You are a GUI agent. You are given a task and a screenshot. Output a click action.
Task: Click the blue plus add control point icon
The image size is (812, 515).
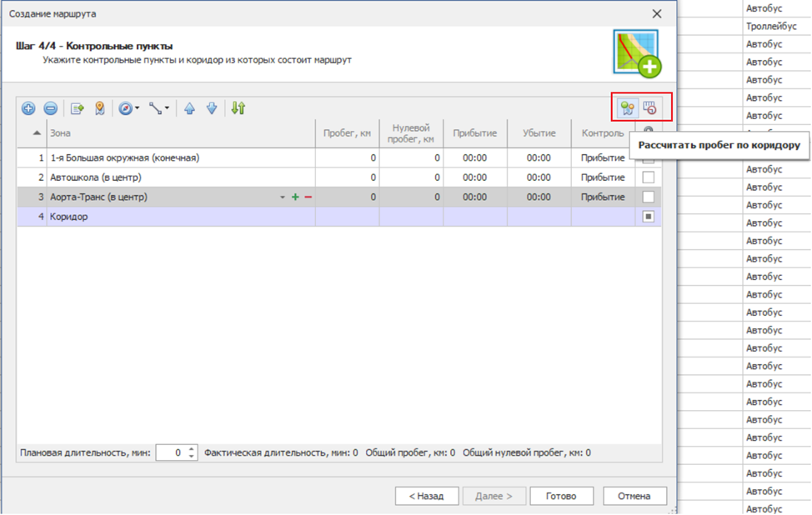tap(28, 108)
